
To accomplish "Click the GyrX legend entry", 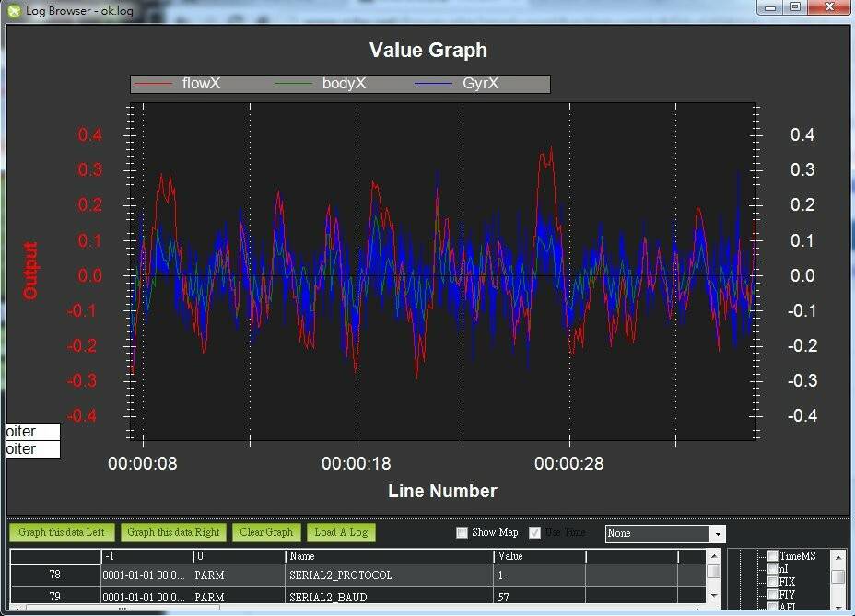I will [x=457, y=84].
